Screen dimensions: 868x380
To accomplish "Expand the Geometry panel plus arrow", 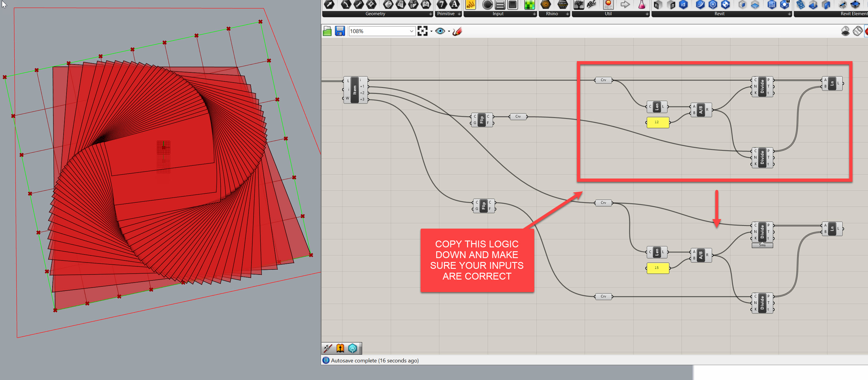I will [430, 14].
